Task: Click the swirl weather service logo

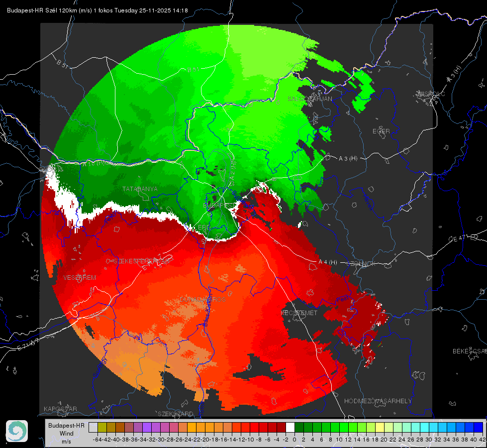Action: click(17, 431)
